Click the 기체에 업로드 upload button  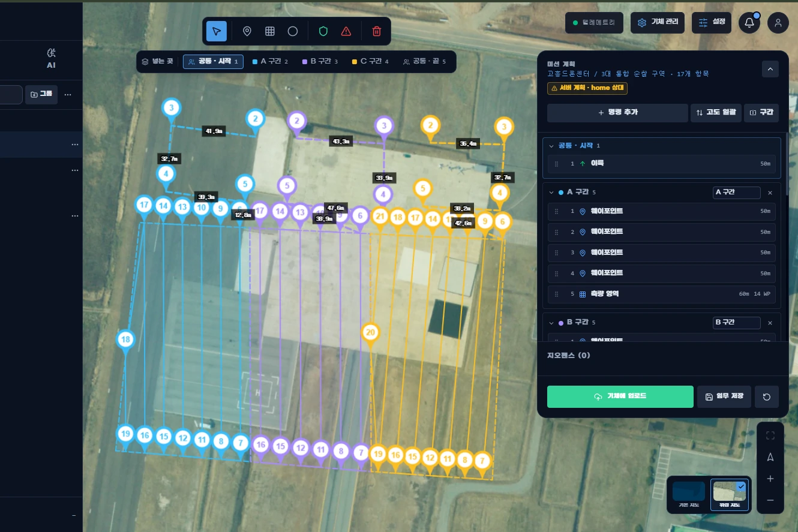(x=620, y=396)
